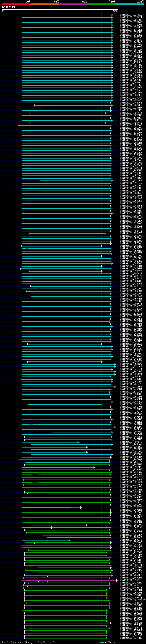
Task: Open hit UniRef100_B3TLL3
Action: pos(131,30)
